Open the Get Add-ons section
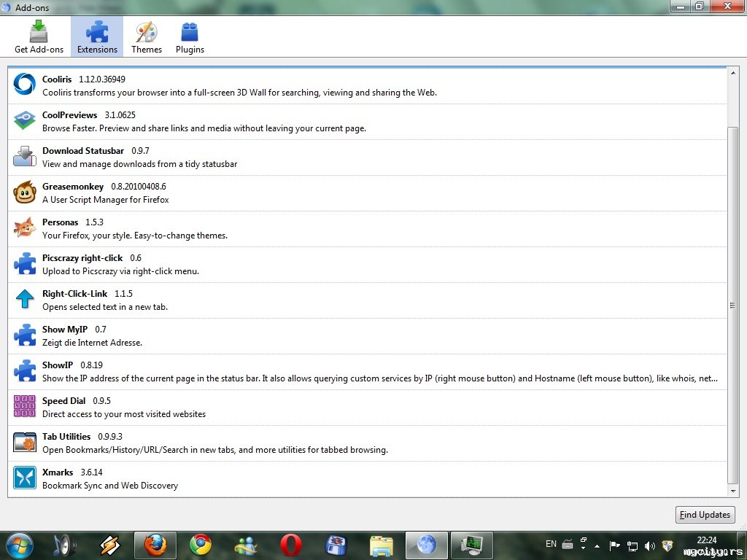The height and width of the screenshot is (560, 747). pyautogui.click(x=39, y=36)
